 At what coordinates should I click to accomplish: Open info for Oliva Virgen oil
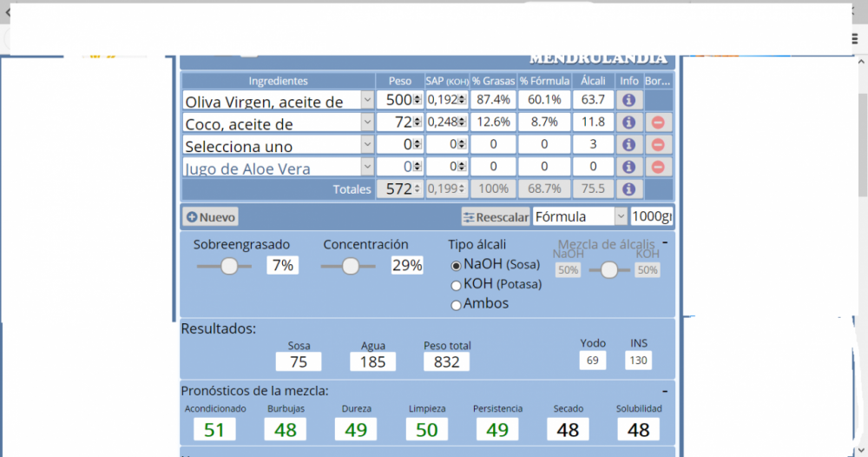tap(628, 100)
